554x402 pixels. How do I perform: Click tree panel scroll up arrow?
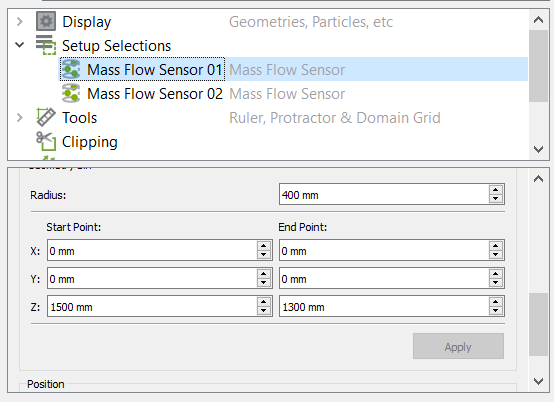coord(538,20)
